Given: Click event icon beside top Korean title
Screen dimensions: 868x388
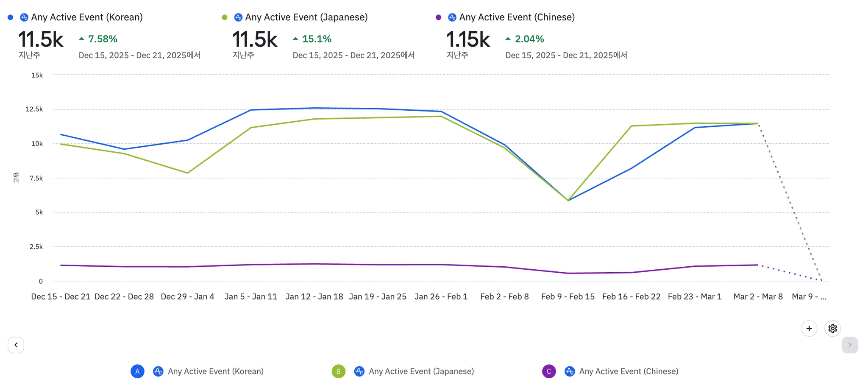Looking at the screenshot, I should (x=24, y=17).
